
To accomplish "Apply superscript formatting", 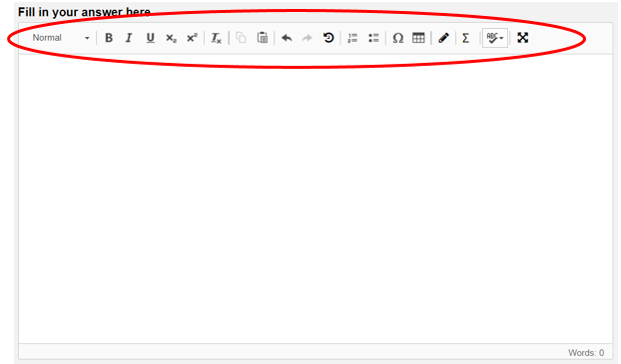I will click(192, 38).
